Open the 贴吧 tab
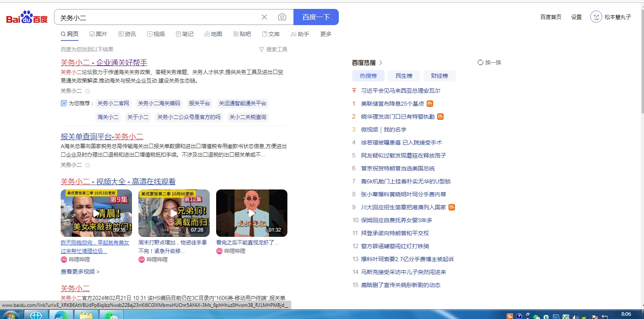This screenshot has height=319, width=644. pyautogui.click(x=242, y=34)
